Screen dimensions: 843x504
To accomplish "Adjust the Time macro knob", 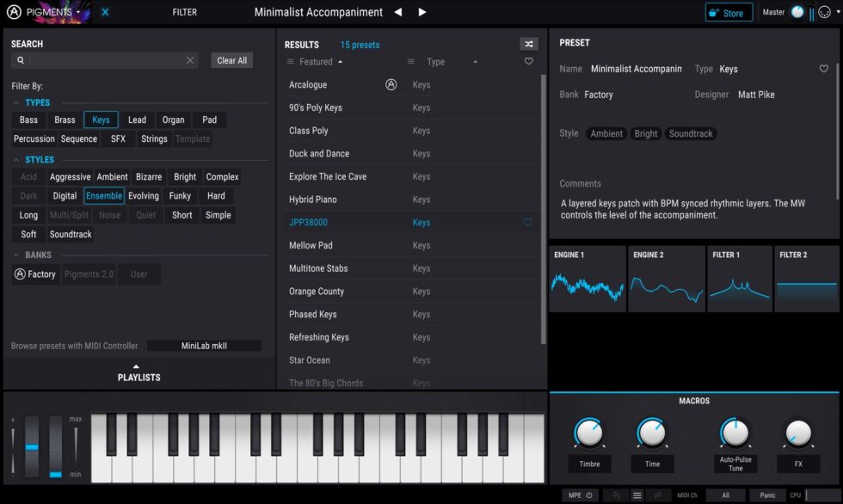I will coord(652,433).
